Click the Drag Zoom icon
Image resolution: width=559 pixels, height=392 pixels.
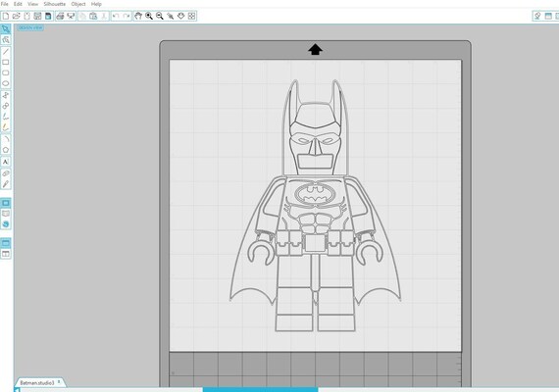(x=181, y=16)
